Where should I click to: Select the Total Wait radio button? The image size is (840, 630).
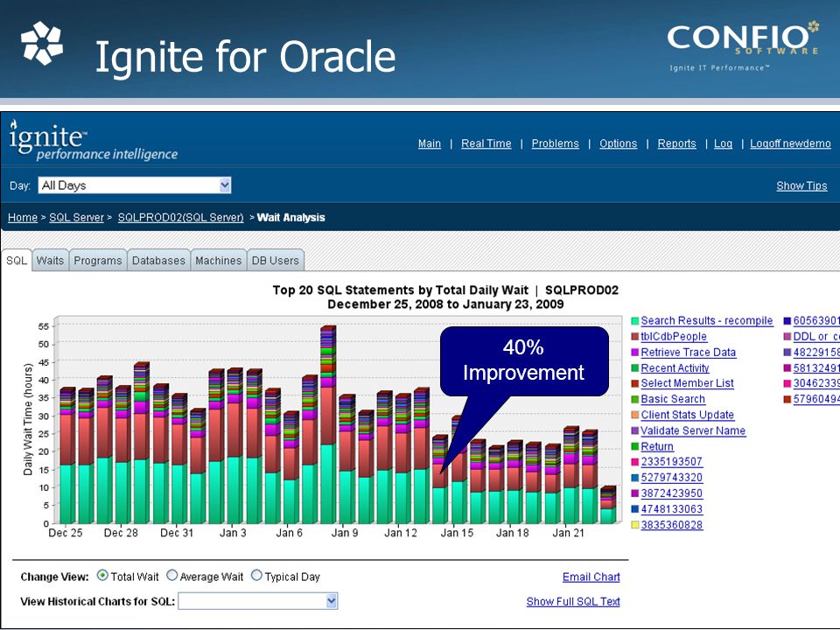point(102,576)
